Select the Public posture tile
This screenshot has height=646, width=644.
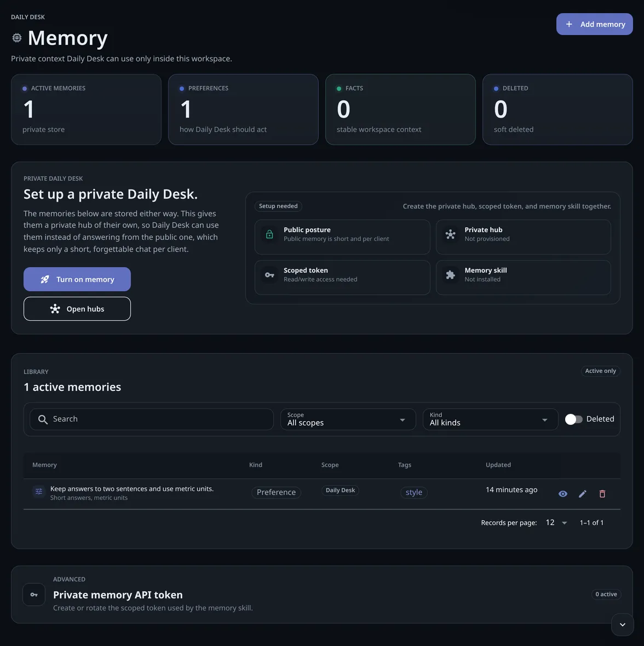pyautogui.click(x=342, y=237)
